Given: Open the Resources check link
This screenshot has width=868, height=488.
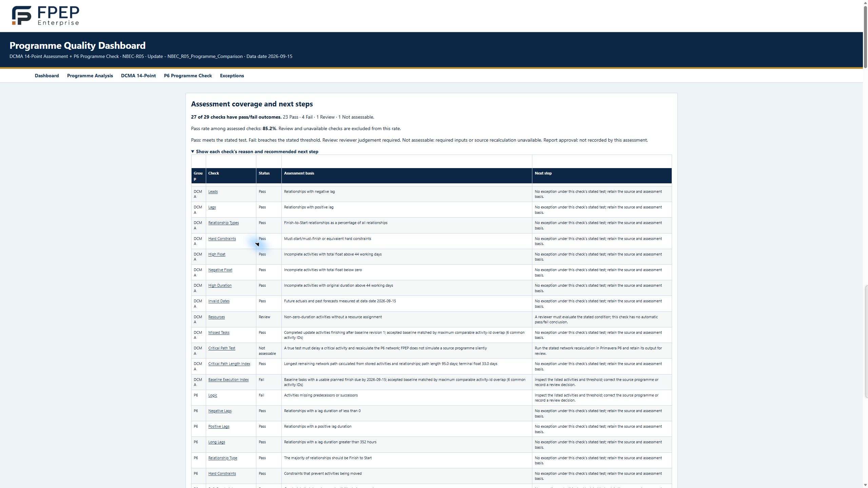Looking at the screenshot, I should 216,317.
